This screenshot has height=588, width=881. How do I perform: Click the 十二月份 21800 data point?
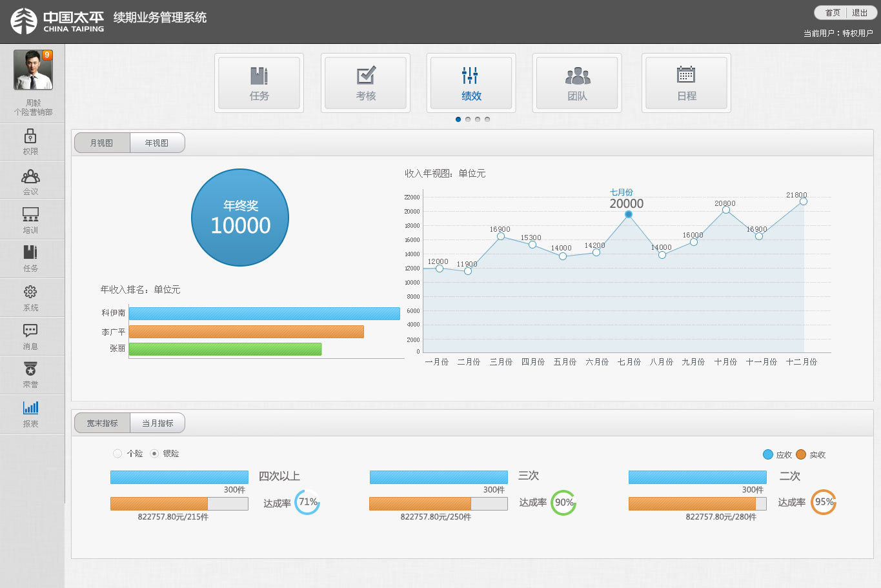(x=804, y=201)
